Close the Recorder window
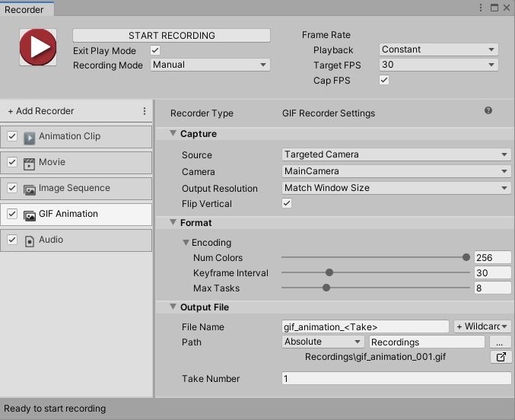The height and width of the screenshot is (420, 515). click(507, 8)
